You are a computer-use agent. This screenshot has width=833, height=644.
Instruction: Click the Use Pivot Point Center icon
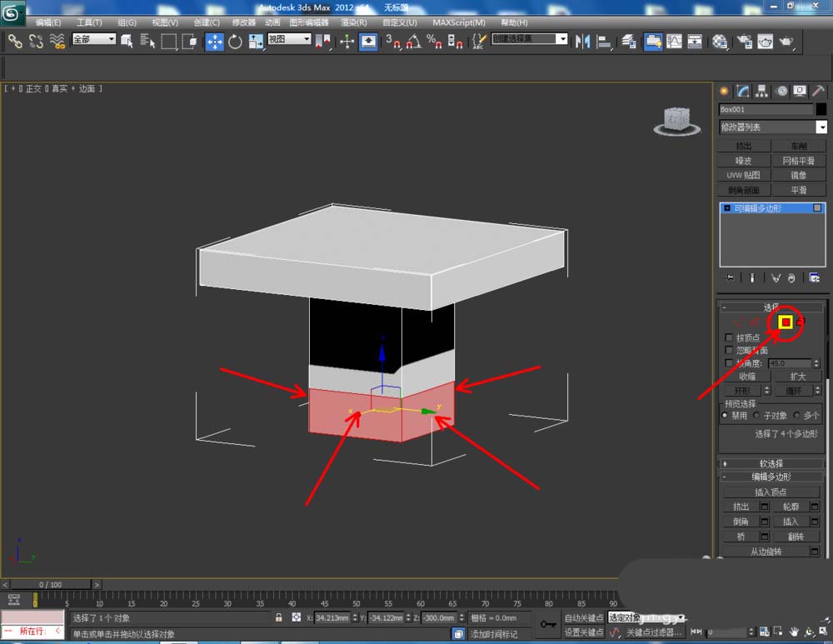click(322, 42)
